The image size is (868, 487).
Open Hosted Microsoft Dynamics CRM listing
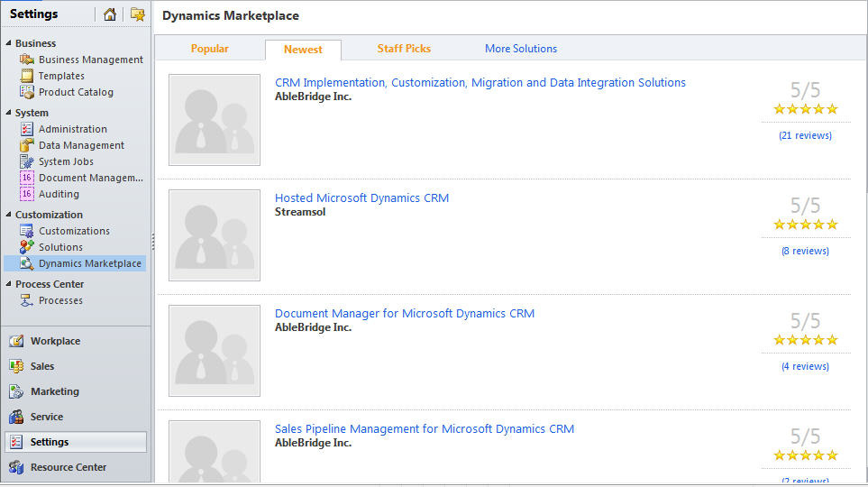pyautogui.click(x=361, y=198)
